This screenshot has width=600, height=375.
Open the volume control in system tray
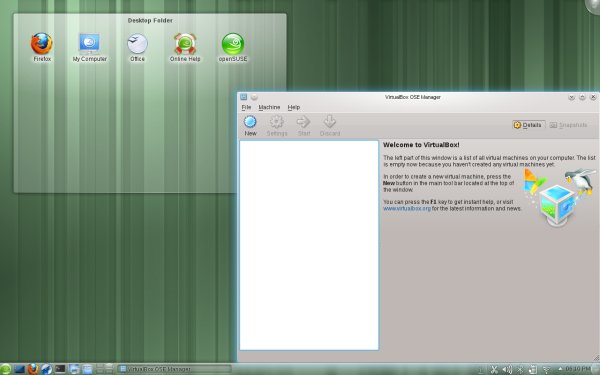507,369
